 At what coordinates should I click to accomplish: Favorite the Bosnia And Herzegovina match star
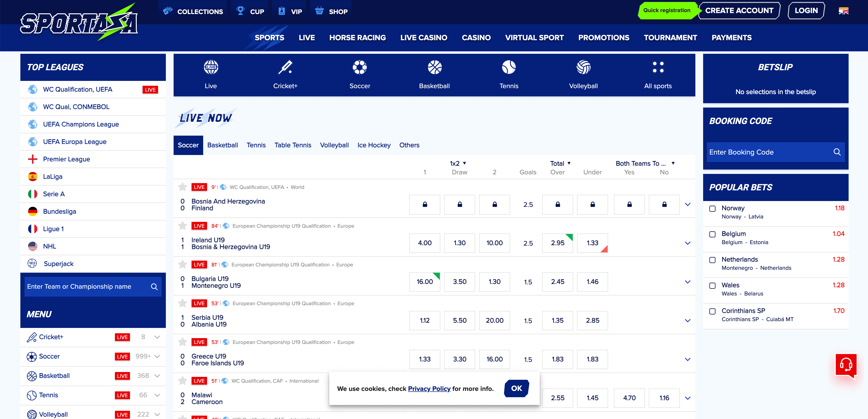pos(182,186)
